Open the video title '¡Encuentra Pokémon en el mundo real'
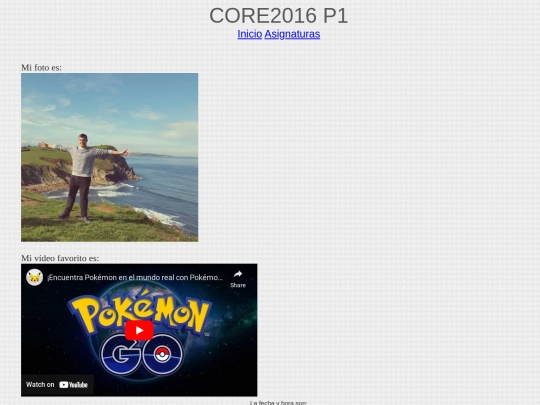The width and height of the screenshot is (540, 405). click(135, 278)
